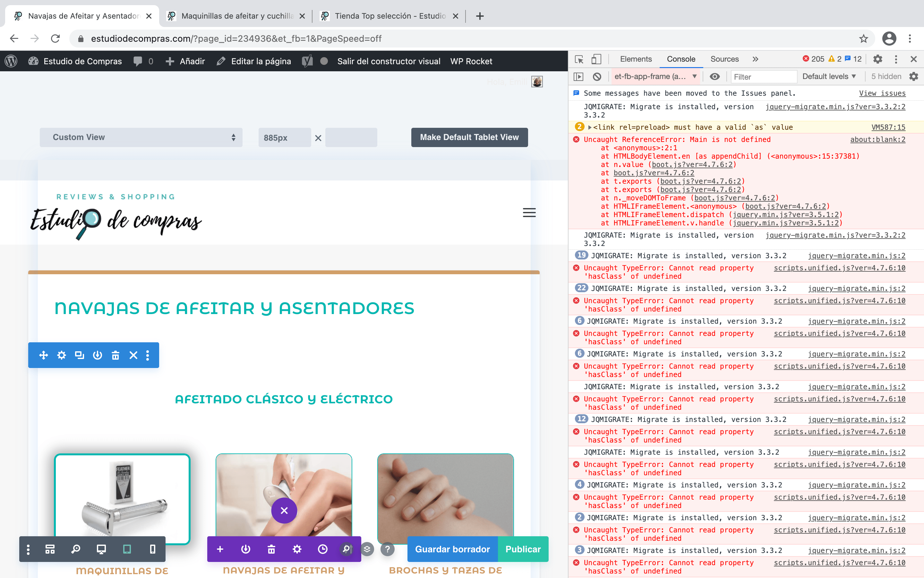The image size is (924, 578).
Task: Open Divi help question mark icon
Action: point(388,549)
